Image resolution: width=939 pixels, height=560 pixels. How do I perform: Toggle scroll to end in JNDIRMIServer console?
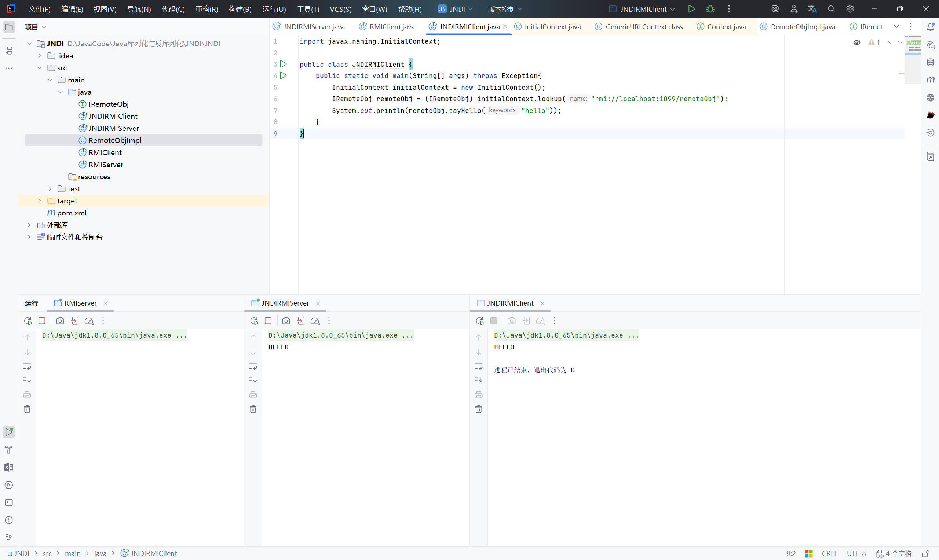coord(253,380)
